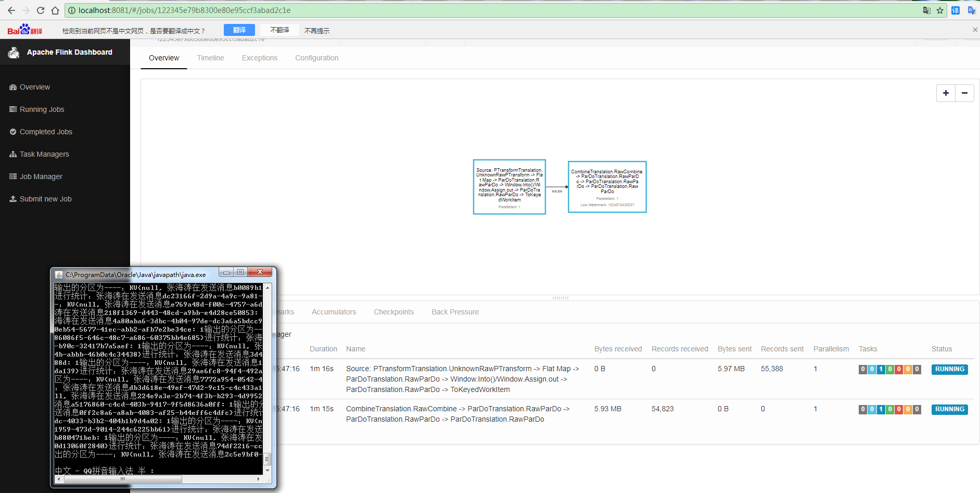
Task: Click the Bytes received column header
Action: pos(618,349)
